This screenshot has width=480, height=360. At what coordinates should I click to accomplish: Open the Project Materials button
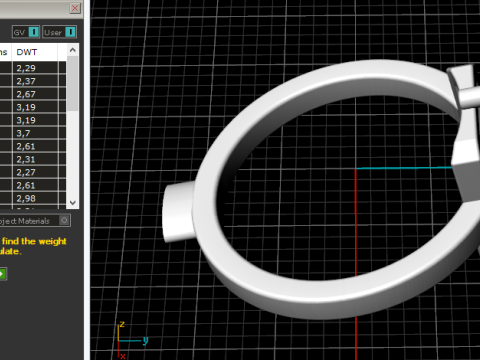click(x=34, y=221)
